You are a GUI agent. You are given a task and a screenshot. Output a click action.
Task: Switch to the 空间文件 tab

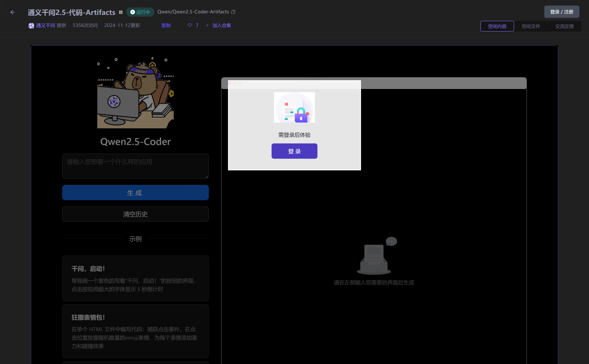click(x=531, y=26)
